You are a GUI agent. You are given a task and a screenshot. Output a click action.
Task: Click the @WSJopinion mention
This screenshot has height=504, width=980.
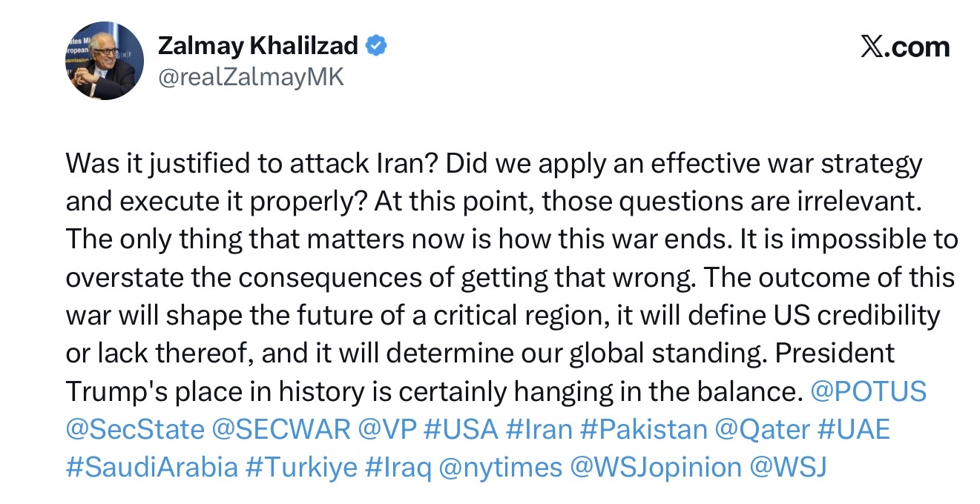[656, 468]
